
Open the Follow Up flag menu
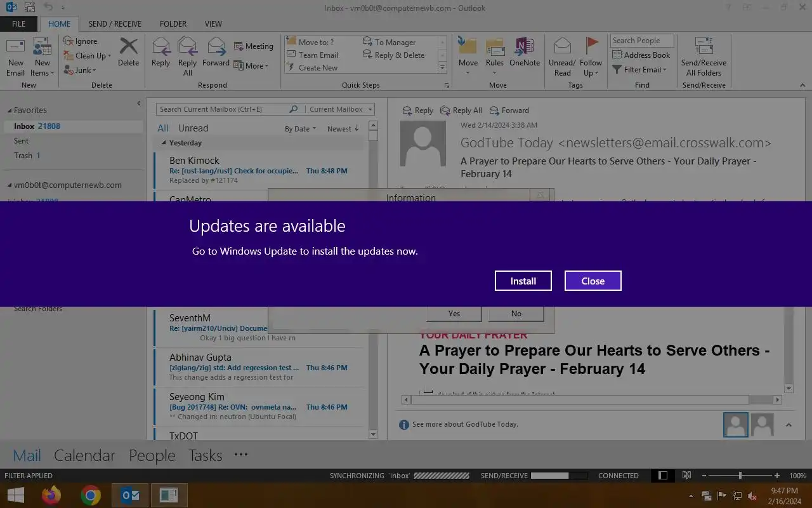[x=591, y=57]
